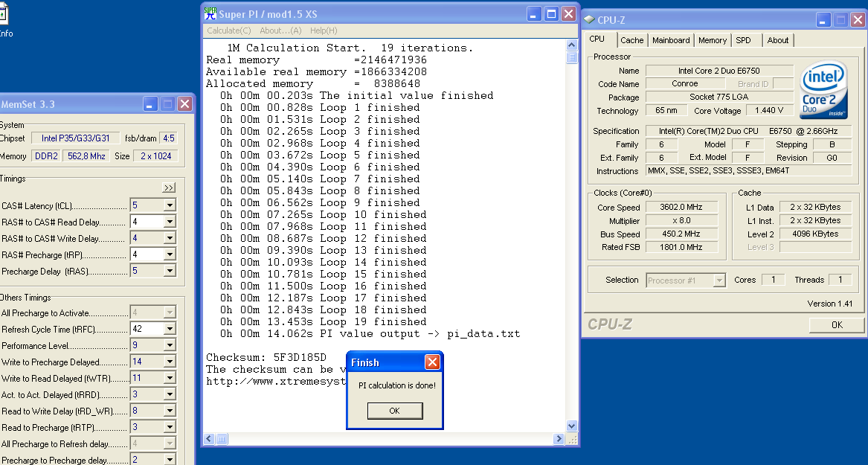
Task: Expand MemSet timings with the >> button
Action: click(169, 187)
